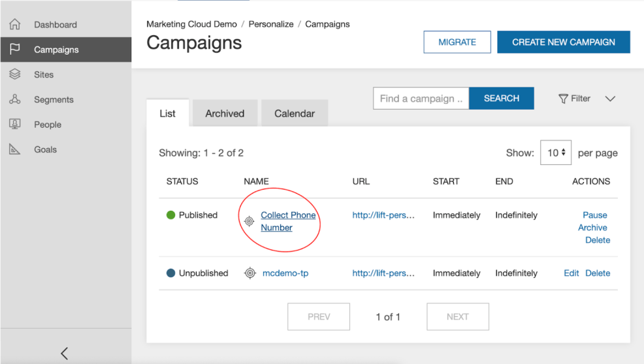The width and height of the screenshot is (644, 364).
Task: Click Edit for the mcdemo-tp campaign
Action: point(571,273)
